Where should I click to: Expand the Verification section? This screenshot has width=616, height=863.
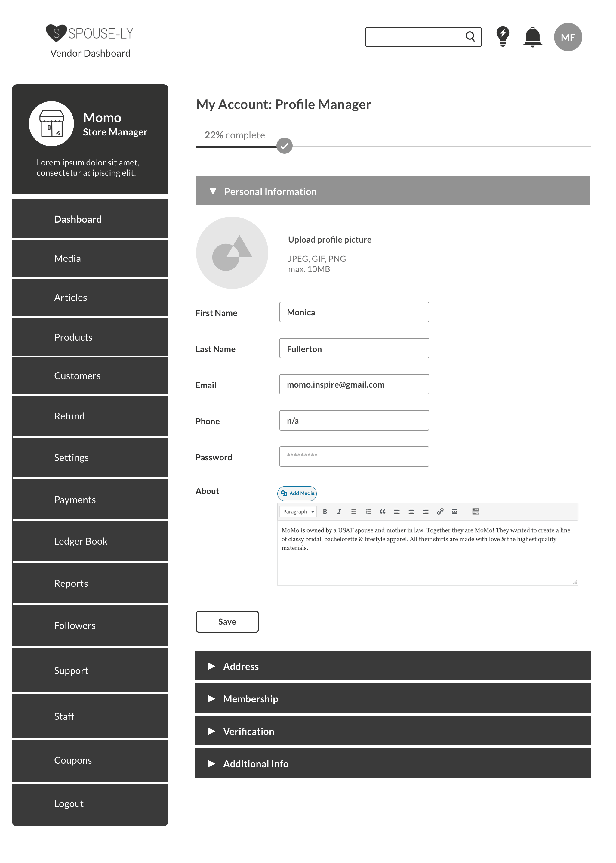(393, 731)
